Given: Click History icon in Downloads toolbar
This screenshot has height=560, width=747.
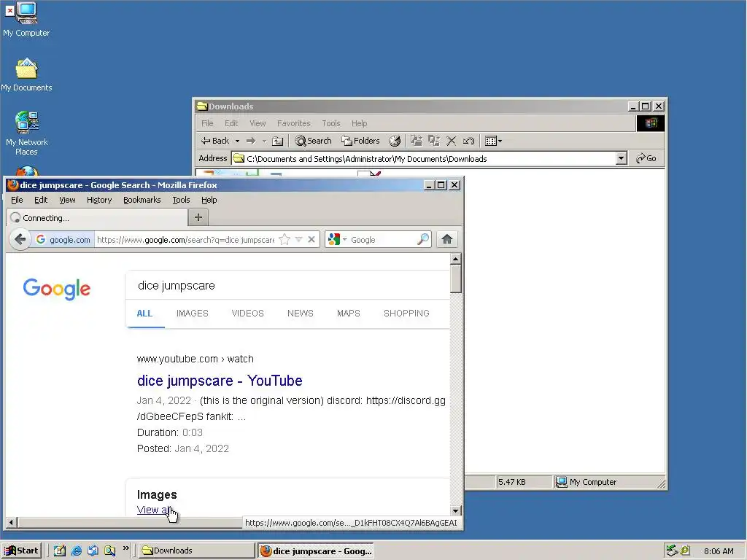Looking at the screenshot, I should pyautogui.click(x=395, y=141).
